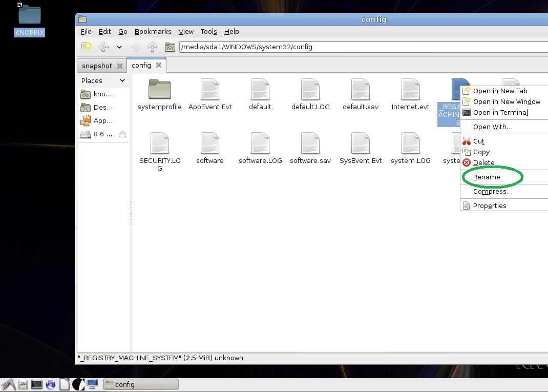Image resolution: width=548 pixels, height=392 pixels.
Task: Choose Properties from context menu
Action: click(504, 206)
